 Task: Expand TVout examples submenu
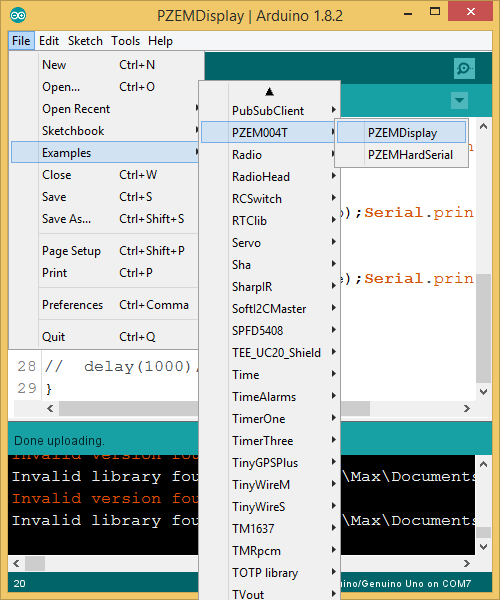(x=269, y=594)
